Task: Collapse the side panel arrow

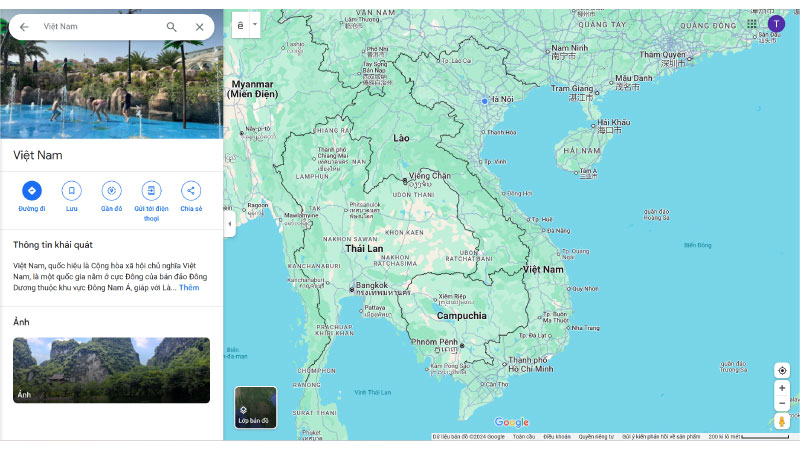Action: (x=230, y=223)
